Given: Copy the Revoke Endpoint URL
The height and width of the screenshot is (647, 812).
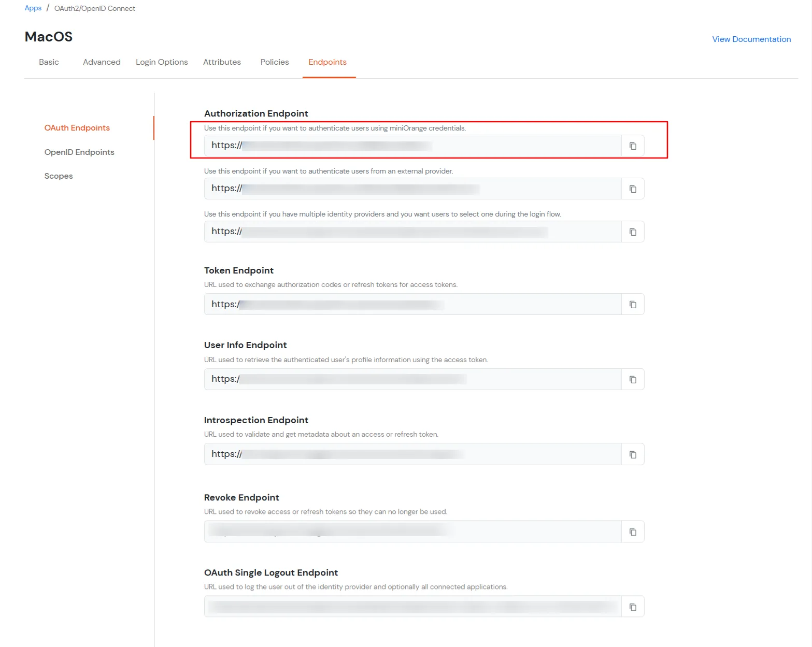Looking at the screenshot, I should pos(633,532).
